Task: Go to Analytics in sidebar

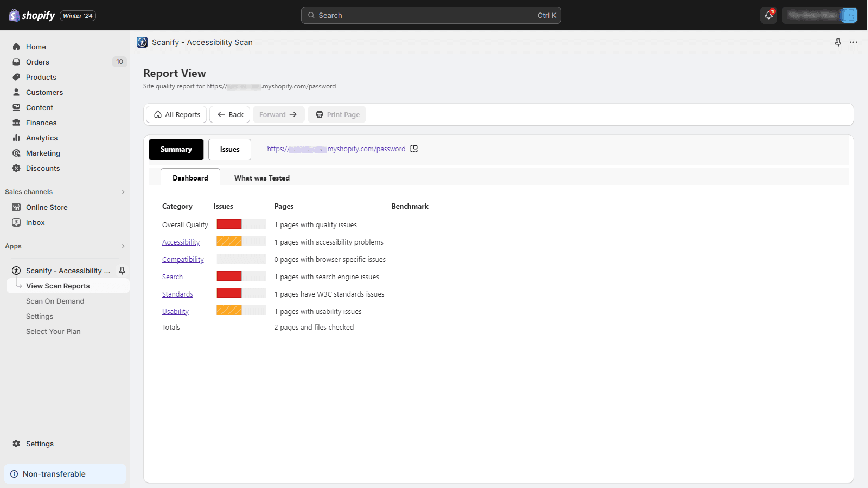Action: click(42, 138)
